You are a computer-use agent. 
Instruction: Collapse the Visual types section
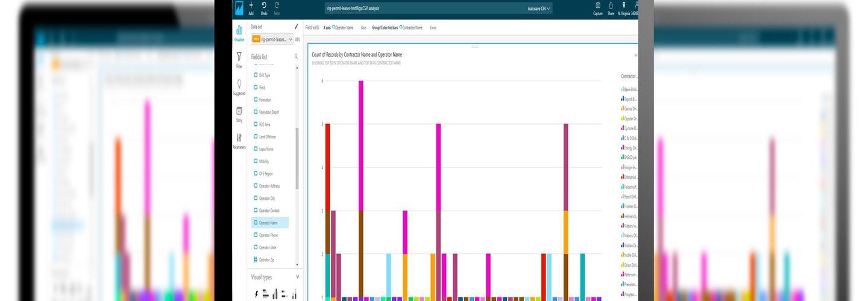pyautogui.click(x=297, y=277)
